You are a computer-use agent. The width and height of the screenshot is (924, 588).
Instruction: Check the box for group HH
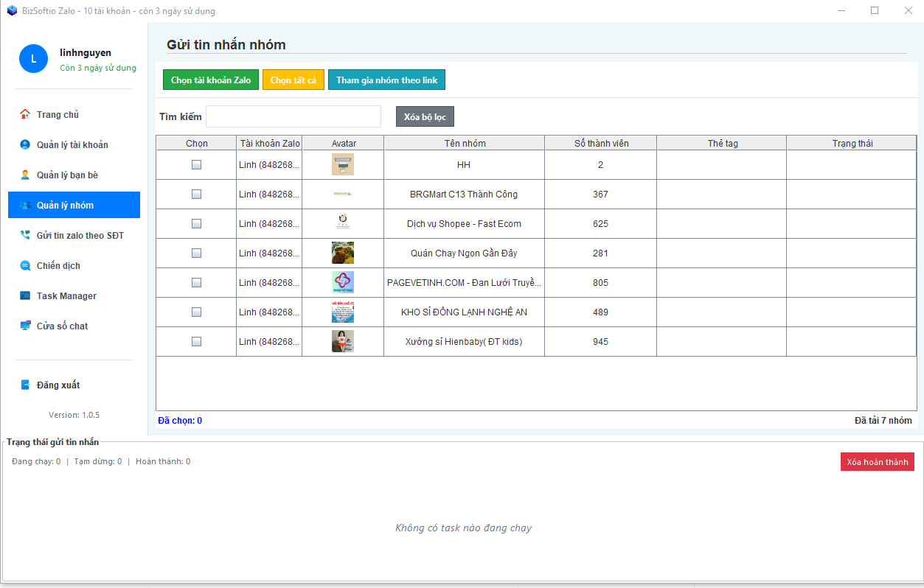(196, 165)
